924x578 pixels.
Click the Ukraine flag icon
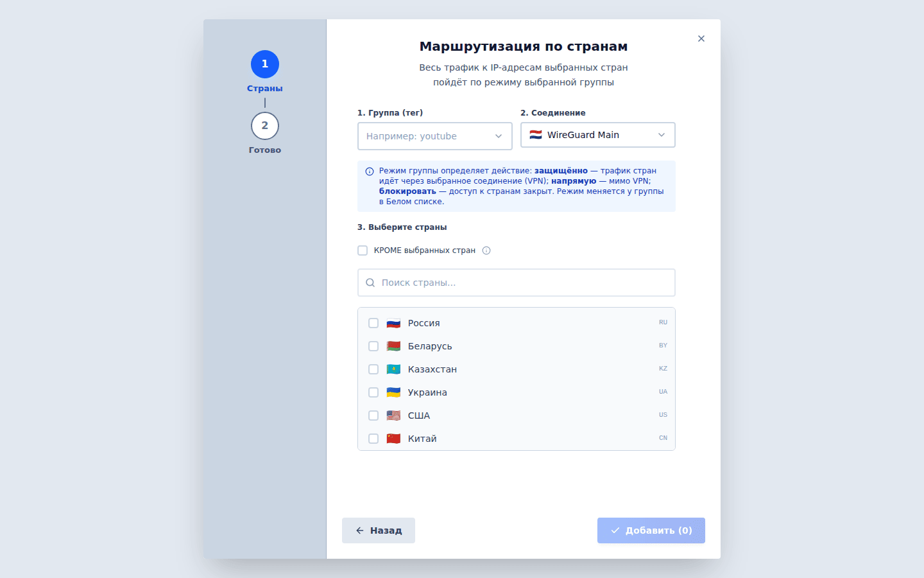[x=393, y=392]
